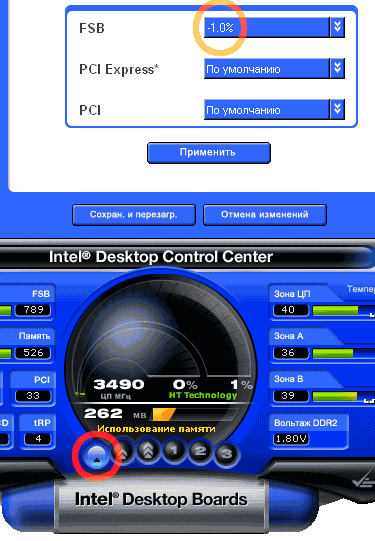Expand the PCI frequency dropdown arrow
Screen dimensions: 375x541
click(337, 110)
